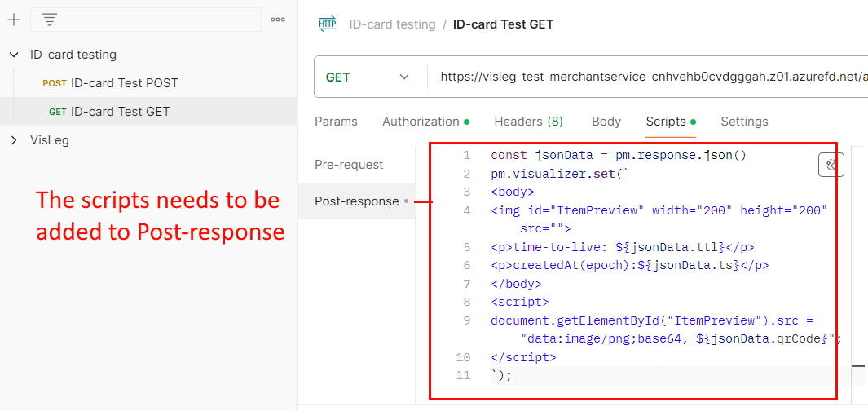Expand the VisLeg collection

(14, 140)
